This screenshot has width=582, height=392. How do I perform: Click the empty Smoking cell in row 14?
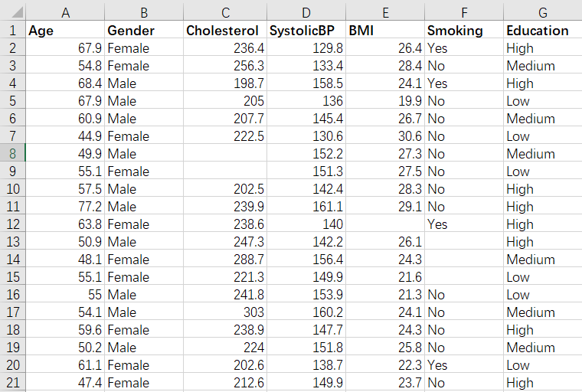coord(463,260)
